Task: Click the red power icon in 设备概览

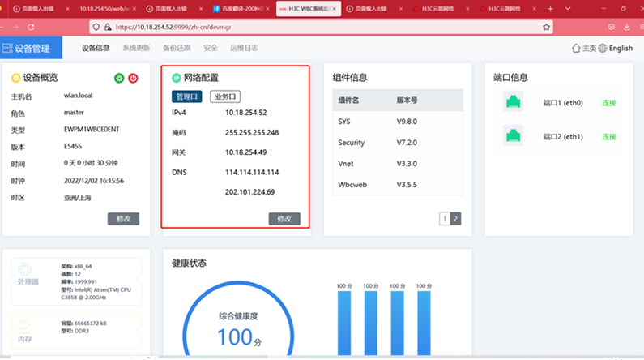Action: (x=133, y=78)
